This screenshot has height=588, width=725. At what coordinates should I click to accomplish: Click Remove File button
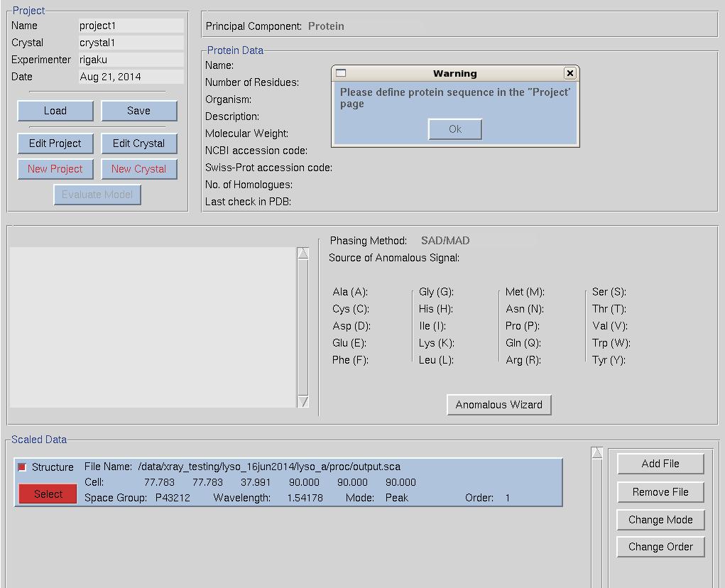coord(660,492)
